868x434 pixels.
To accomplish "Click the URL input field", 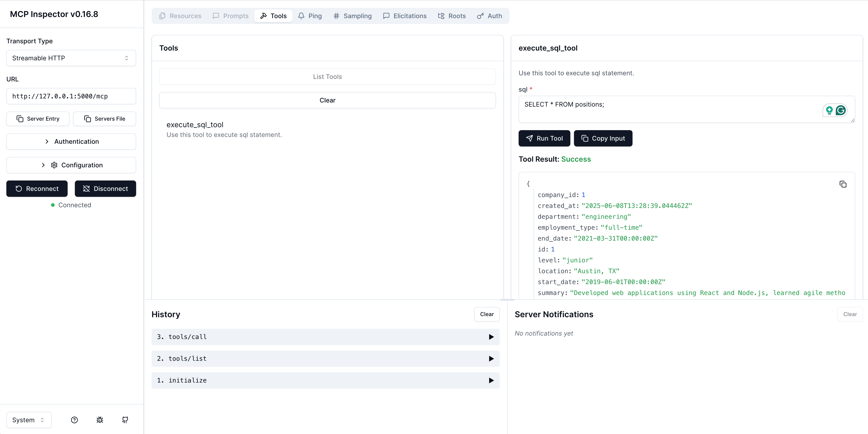I will [x=71, y=96].
